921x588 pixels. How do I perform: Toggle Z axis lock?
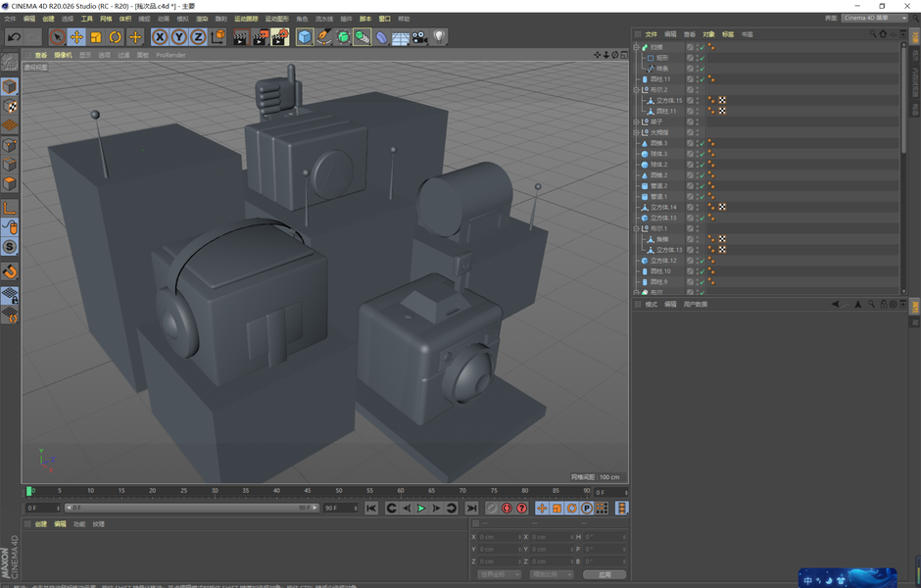coord(198,37)
